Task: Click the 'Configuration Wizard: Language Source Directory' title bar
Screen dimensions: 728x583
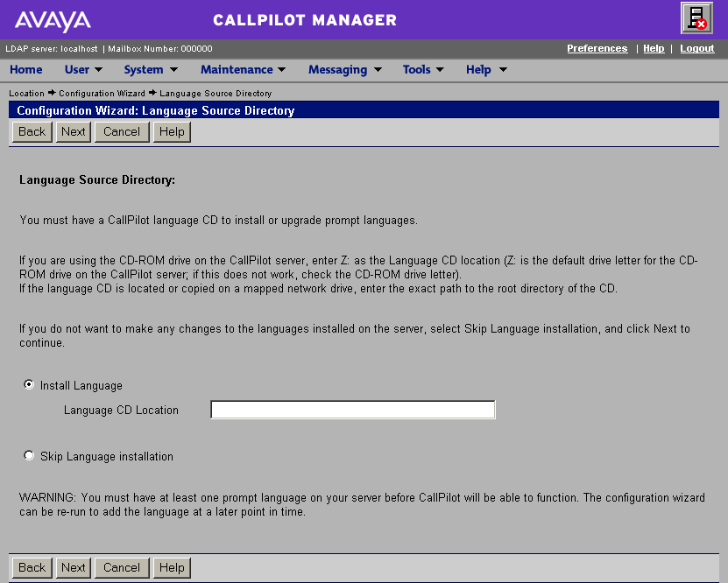Action: click(x=364, y=110)
